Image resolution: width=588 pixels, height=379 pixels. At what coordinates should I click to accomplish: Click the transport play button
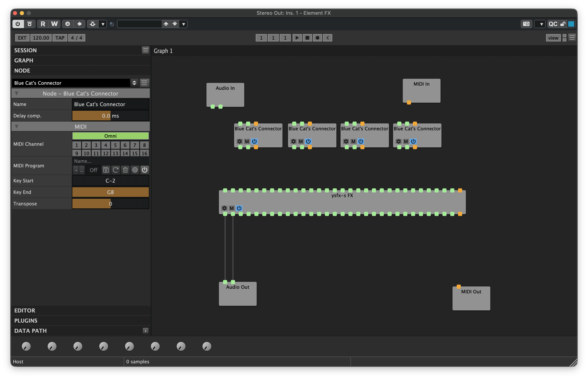click(297, 38)
